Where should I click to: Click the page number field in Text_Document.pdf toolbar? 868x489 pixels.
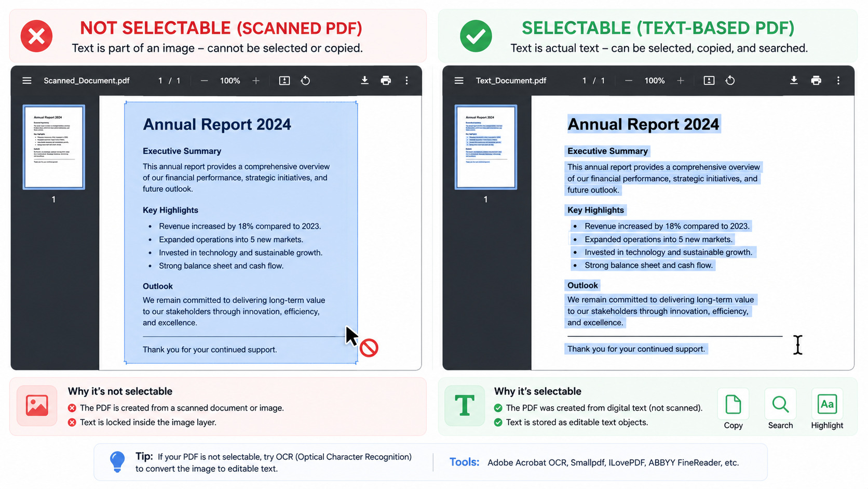click(x=585, y=81)
